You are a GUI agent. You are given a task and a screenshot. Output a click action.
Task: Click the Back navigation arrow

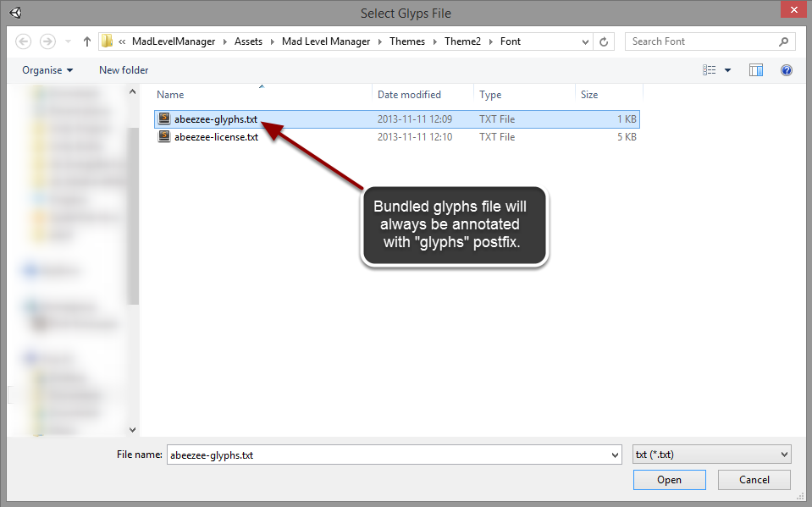pos(24,41)
